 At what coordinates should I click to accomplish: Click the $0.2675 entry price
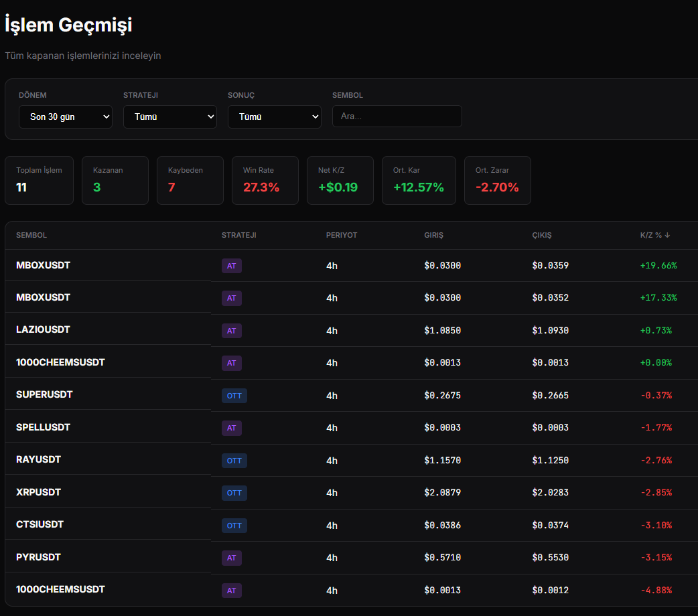click(443, 396)
